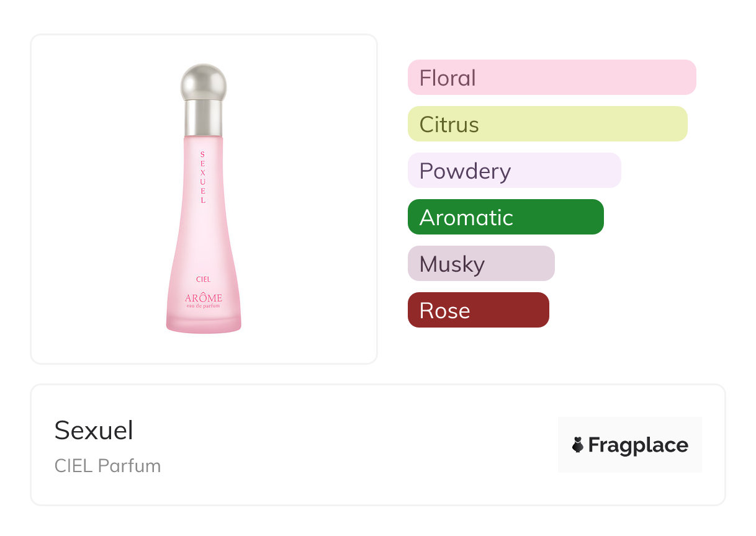Open the Sexuel fragrance title
The height and width of the screenshot is (536, 756).
(x=94, y=431)
